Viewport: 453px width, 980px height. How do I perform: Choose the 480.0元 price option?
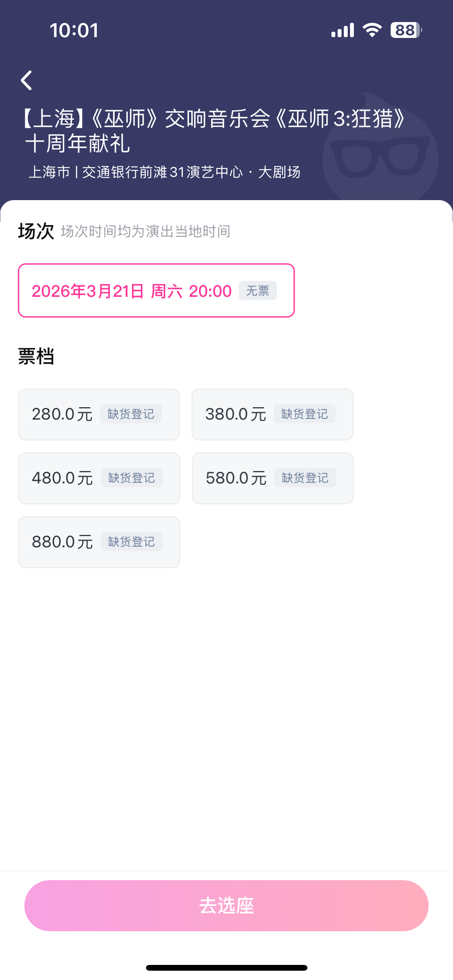pos(62,478)
